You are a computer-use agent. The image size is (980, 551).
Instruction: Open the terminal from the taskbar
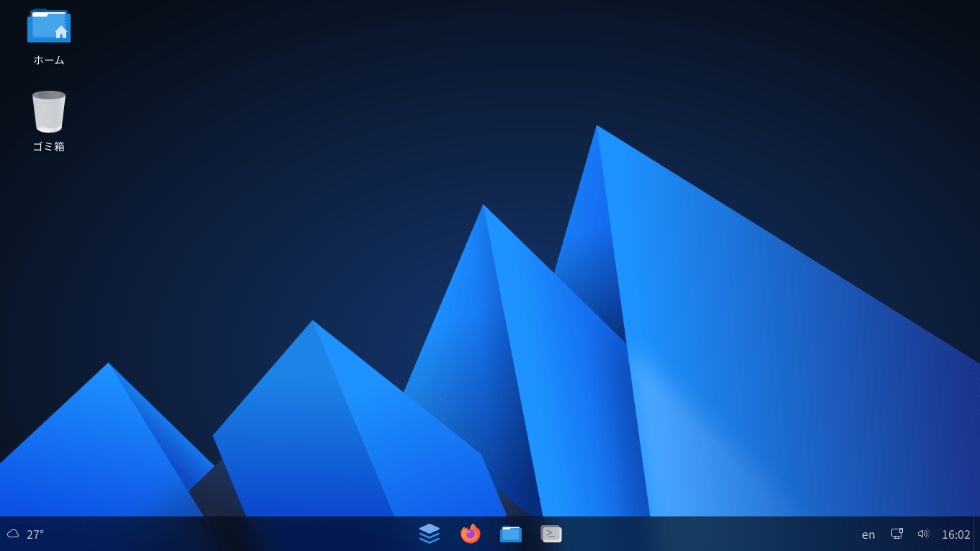tap(551, 534)
